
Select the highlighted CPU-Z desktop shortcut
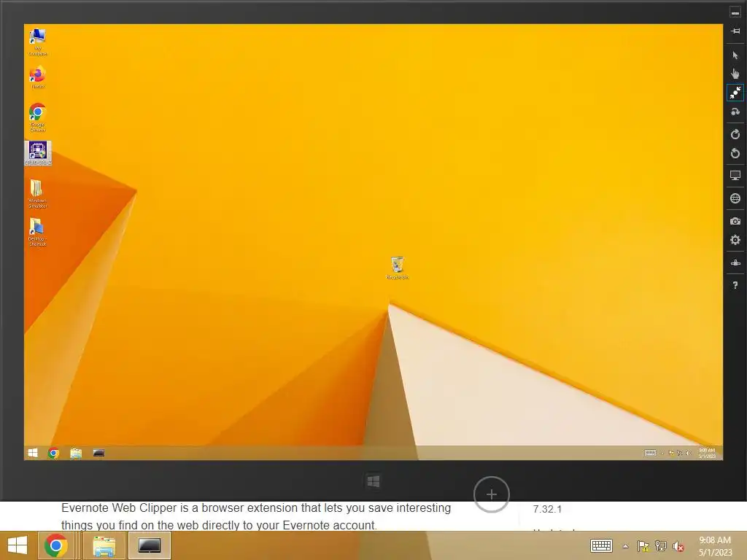pos(38,153)
